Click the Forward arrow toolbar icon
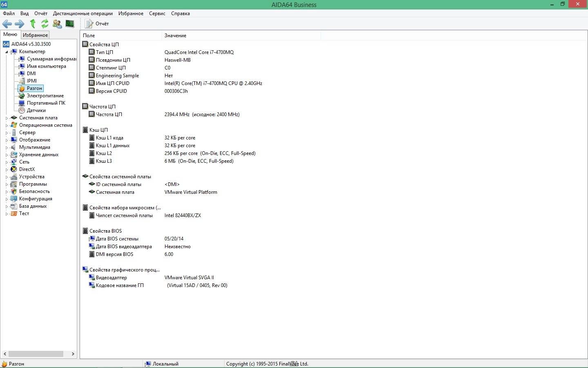This screenshot has height=368, width=588. click(x=20, y=24)
